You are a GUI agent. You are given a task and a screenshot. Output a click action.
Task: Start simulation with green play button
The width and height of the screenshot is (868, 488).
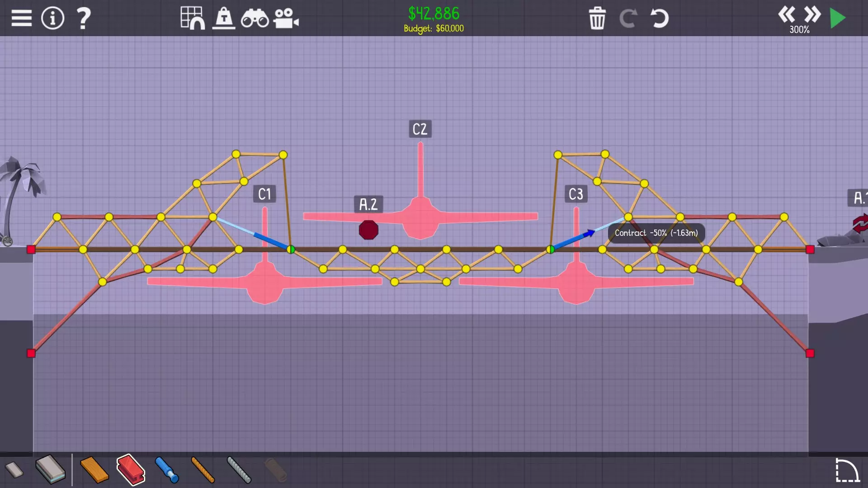click(x=838, y=18)
